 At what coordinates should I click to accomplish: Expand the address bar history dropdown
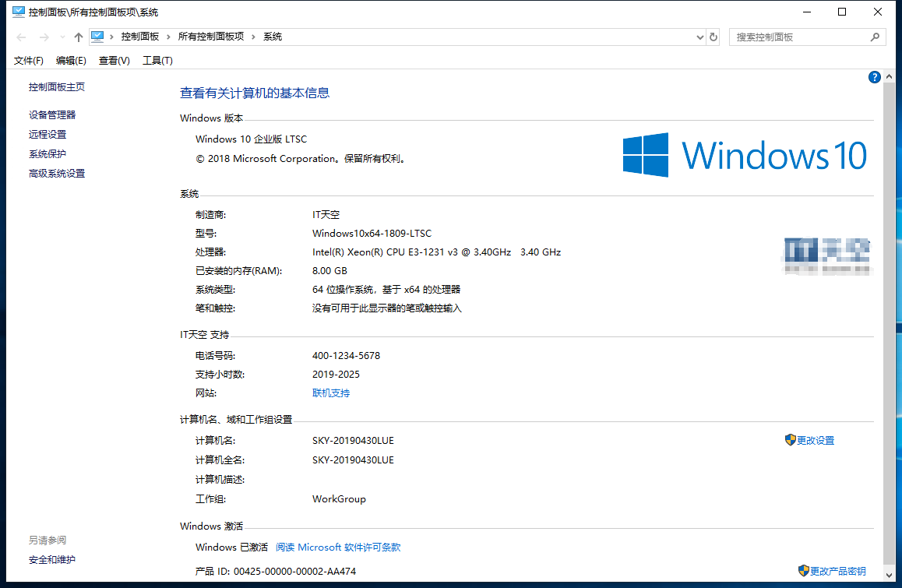click(699, 37)
